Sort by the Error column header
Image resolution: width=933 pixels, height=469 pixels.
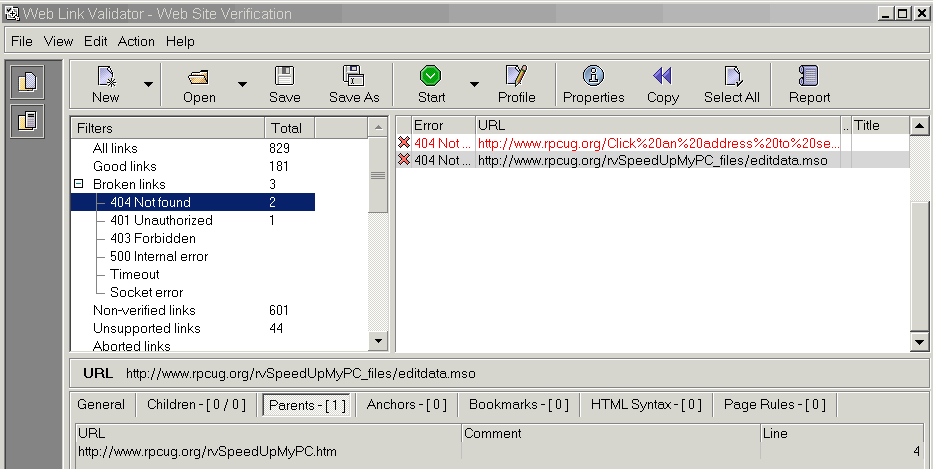tap(443, 126)
